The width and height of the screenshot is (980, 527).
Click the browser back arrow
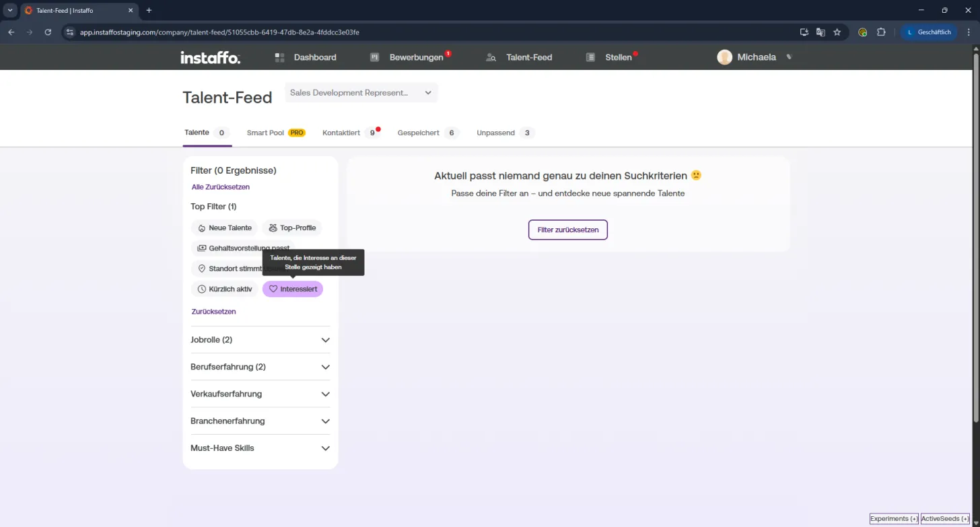tap(11, 32)
